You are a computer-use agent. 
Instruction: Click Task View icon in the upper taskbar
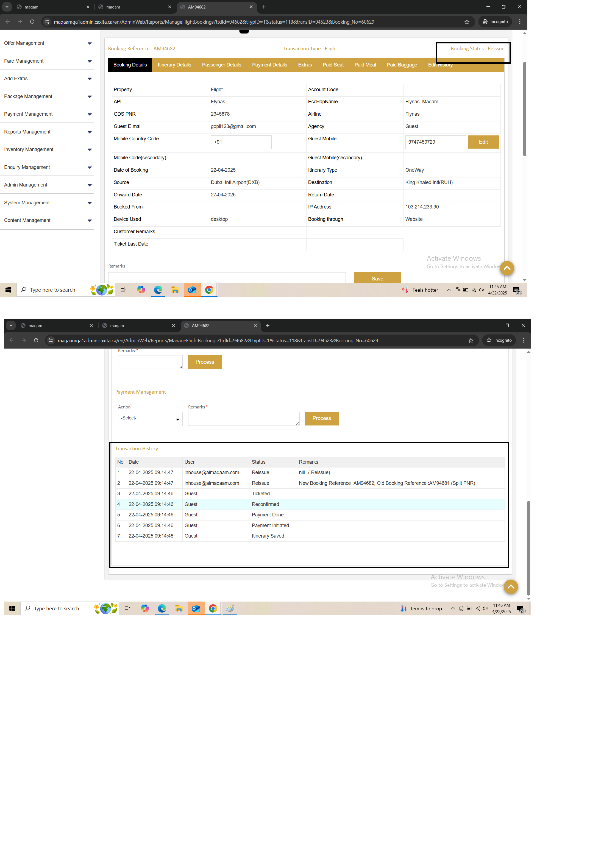click(x=124, y=290)
